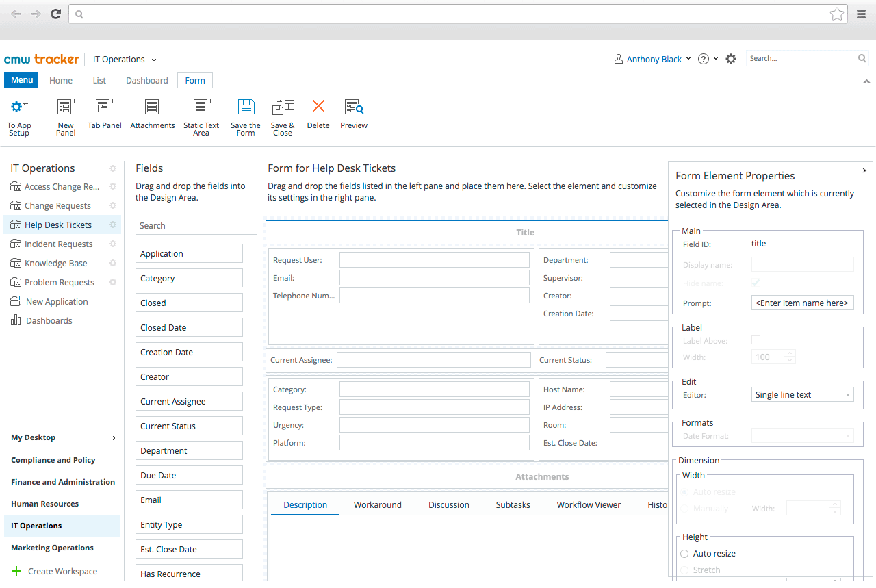876x588 pixels.
Task: Bookmark the page with the star icon
Action: click(x=836, y=14)
